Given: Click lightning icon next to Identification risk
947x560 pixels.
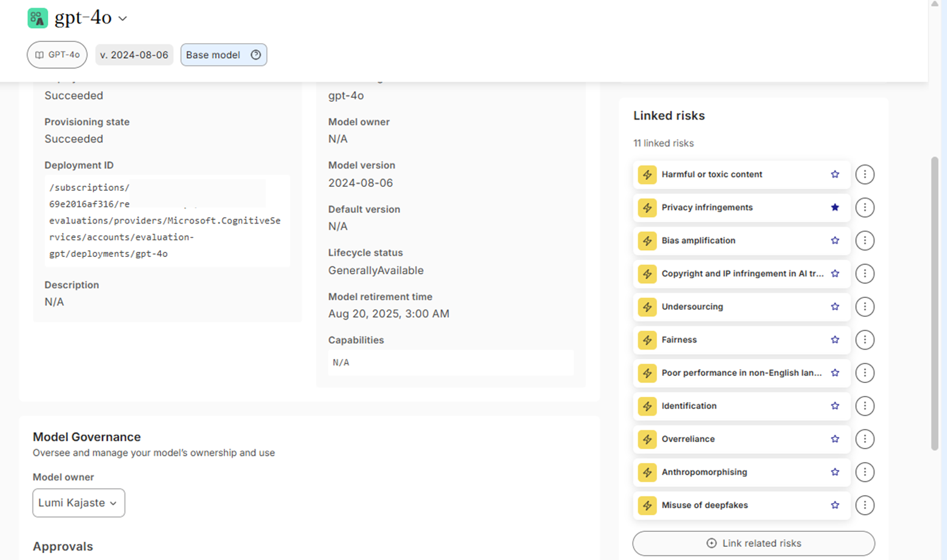Looking at the screenshot, I should (647, 406).
